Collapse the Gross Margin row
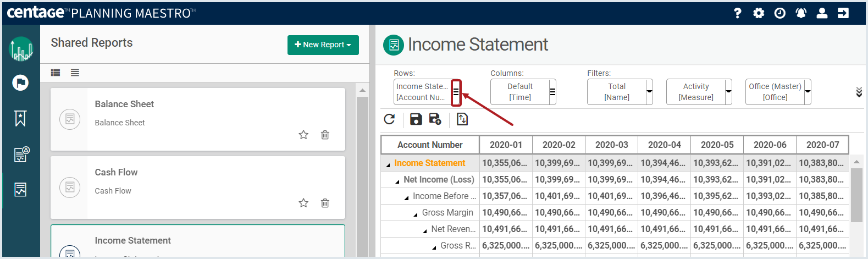This screenshot has width=868, height=259. pos(416,214)
